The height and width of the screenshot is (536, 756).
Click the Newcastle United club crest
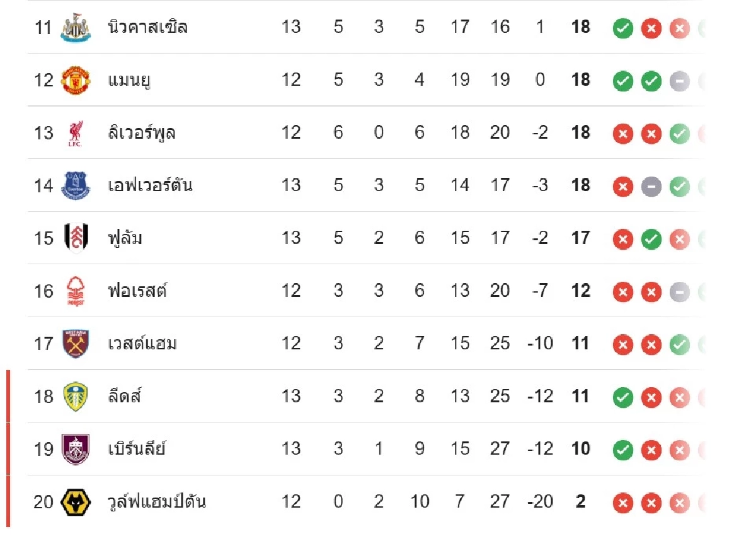click(x=76, y=27)
